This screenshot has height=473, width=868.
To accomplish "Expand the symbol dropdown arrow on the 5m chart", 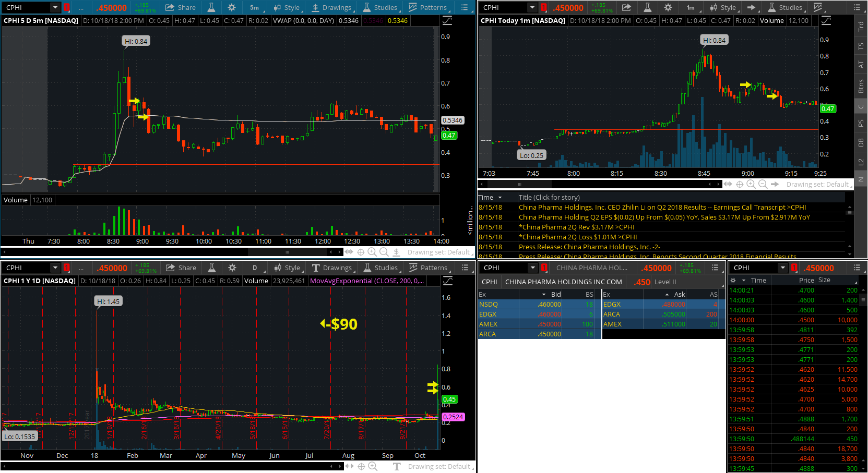I will point(55,7).
